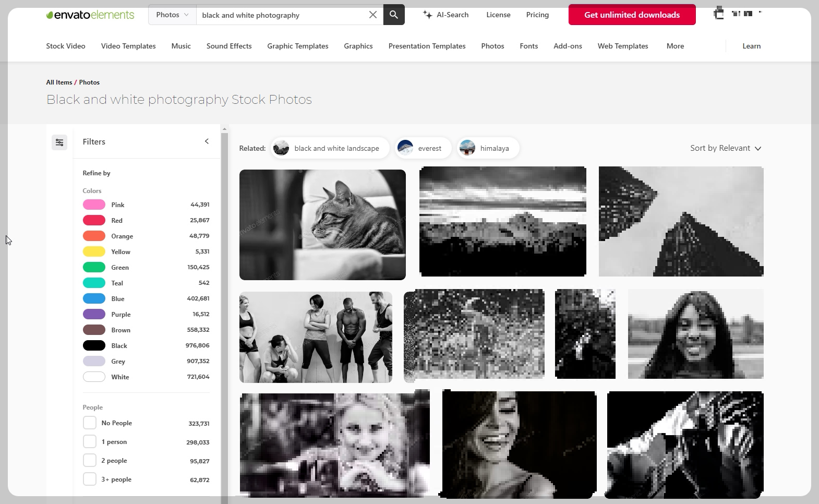
Task: Open the smiling blonde woman photo thumbnail
Action: pyautogui.click(x=335, y=443)
